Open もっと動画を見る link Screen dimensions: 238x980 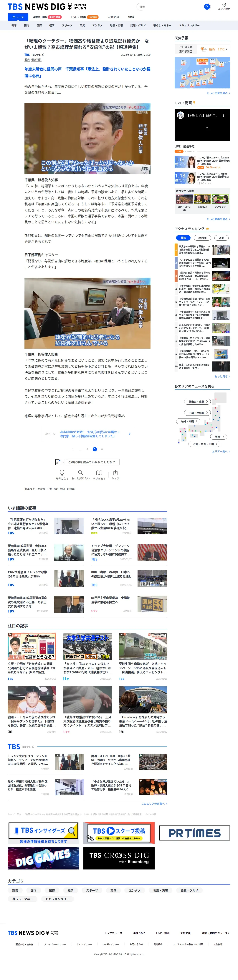pos(218,219)
